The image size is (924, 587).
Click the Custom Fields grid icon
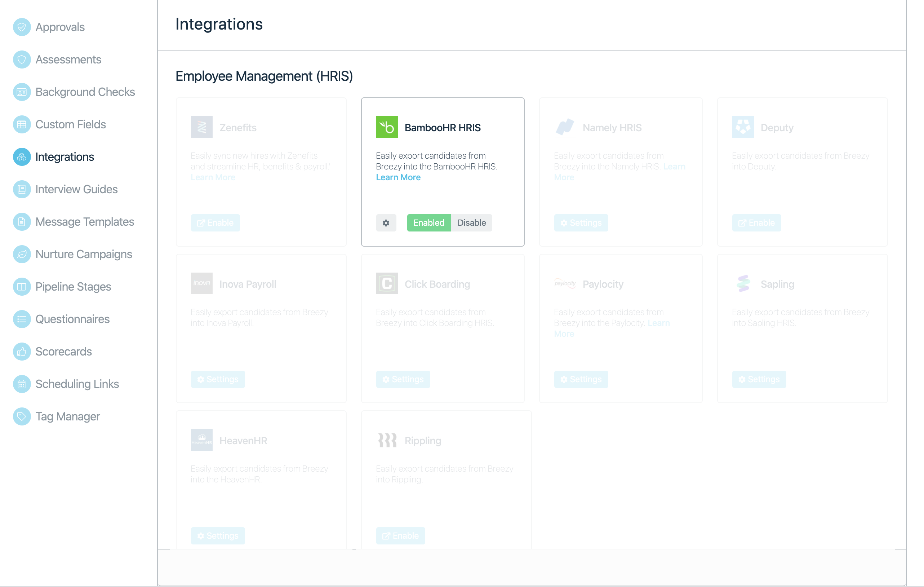[x=22, y=124]
